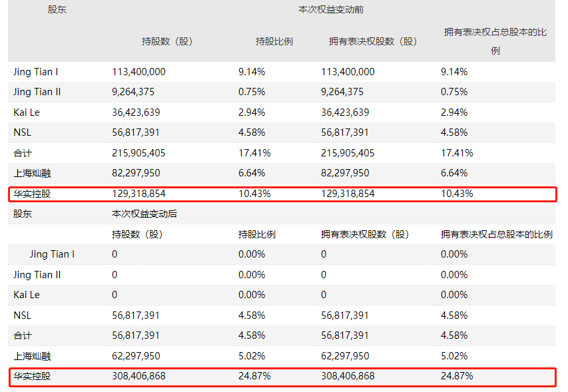Viewport: 568px width, 392px height.
Task: Click the 本次权益变动后 section label
Action: tap(144, 214)
